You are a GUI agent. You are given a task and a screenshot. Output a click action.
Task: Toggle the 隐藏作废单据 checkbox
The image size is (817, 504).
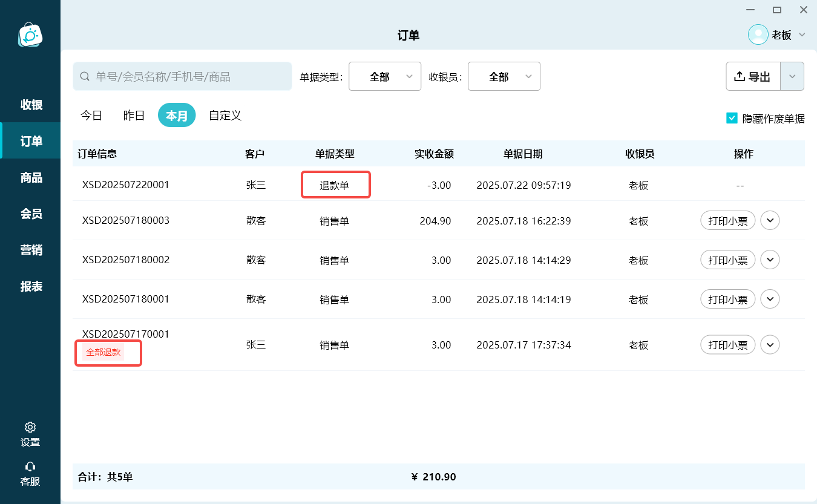point(732,118)
